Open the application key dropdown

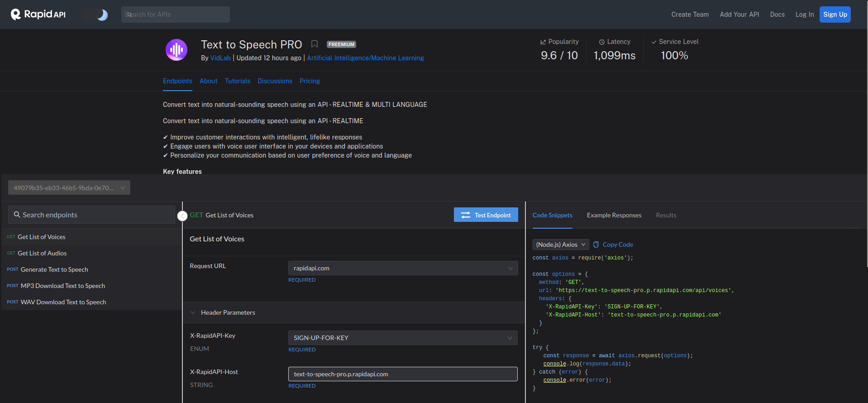[x=69, y=187]
